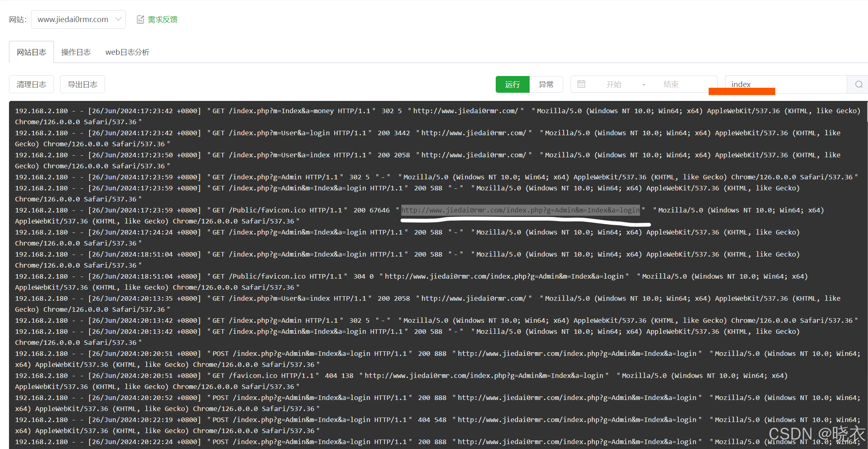Open the 需求反馈 link
This screenshot has width=868, height=449.
162,20
